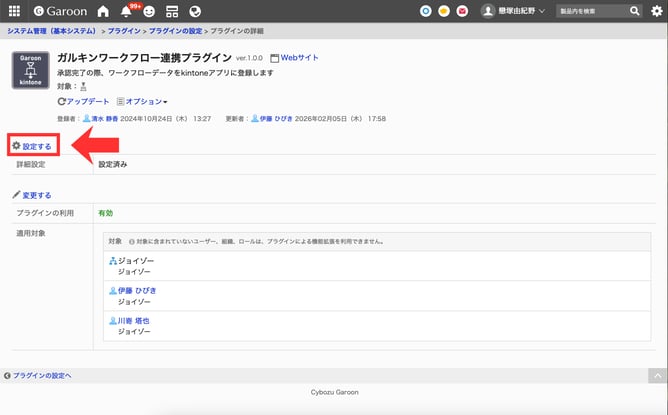Click the blue circle icon in header
668x415 pixels.
point(426,11)
